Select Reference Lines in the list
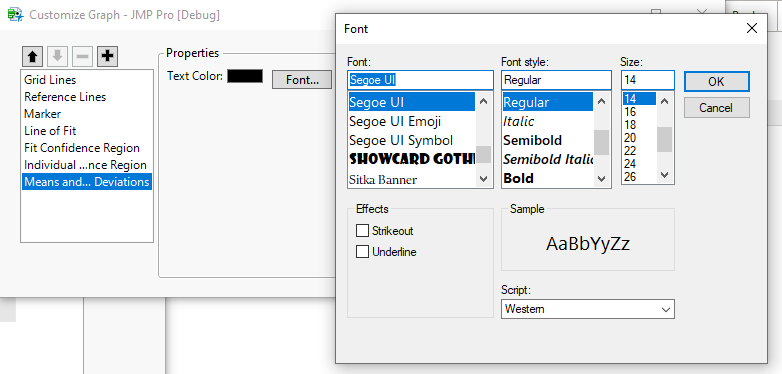782x374 pixels. 86,97
